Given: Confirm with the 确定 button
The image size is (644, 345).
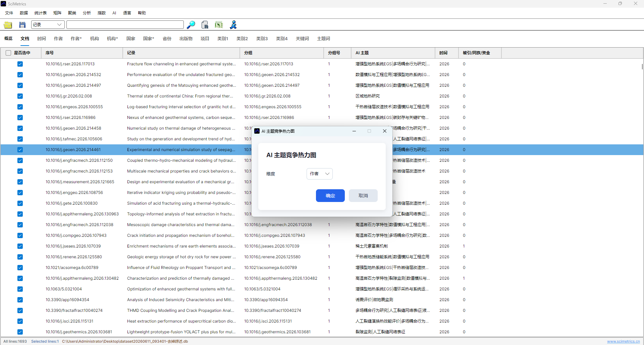Looking at the screenshot, I should [330, 196].
